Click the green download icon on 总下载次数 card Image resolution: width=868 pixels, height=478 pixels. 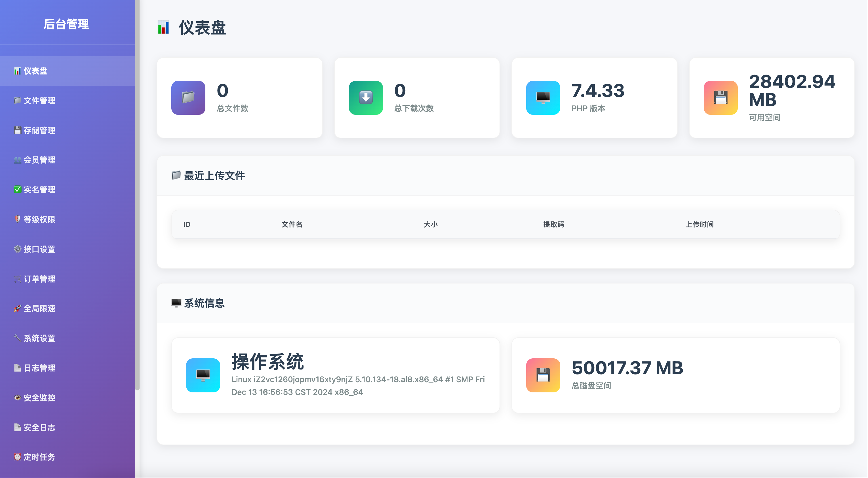[366, 98]
